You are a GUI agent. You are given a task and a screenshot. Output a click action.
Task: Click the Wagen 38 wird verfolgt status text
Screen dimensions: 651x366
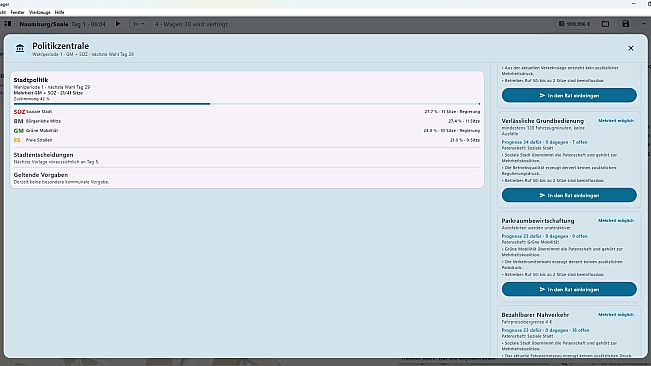pos(191,24)
